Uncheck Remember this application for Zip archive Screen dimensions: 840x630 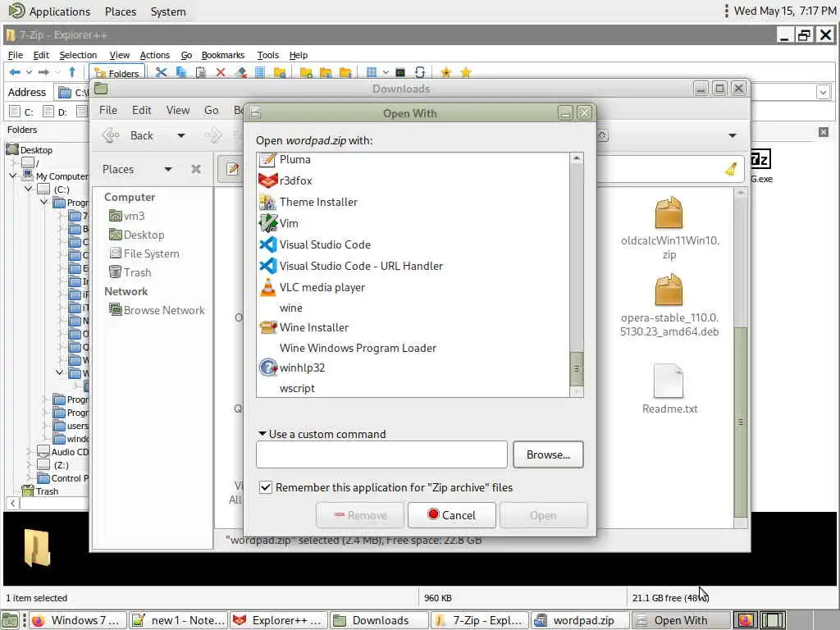pos(265,487)
